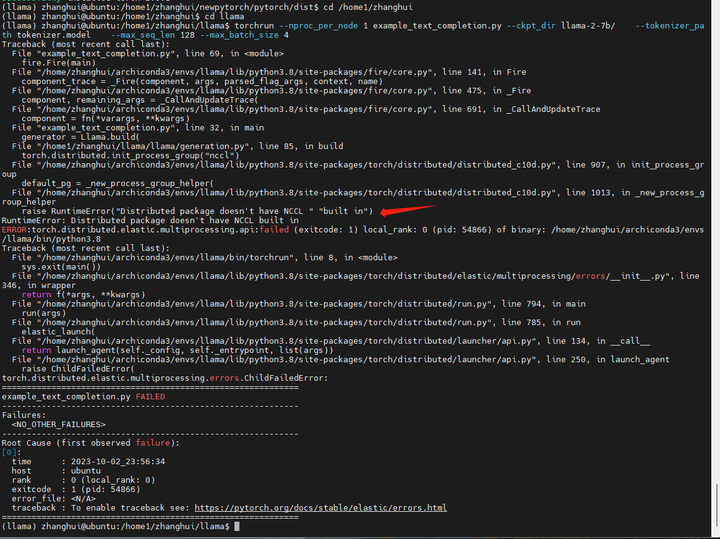Image resolution: width=720 pixels, height=539 pixels.
Task: Click the 'fire/core.py", line 141, in Fire' entry
Action: (x=269, y=72)
